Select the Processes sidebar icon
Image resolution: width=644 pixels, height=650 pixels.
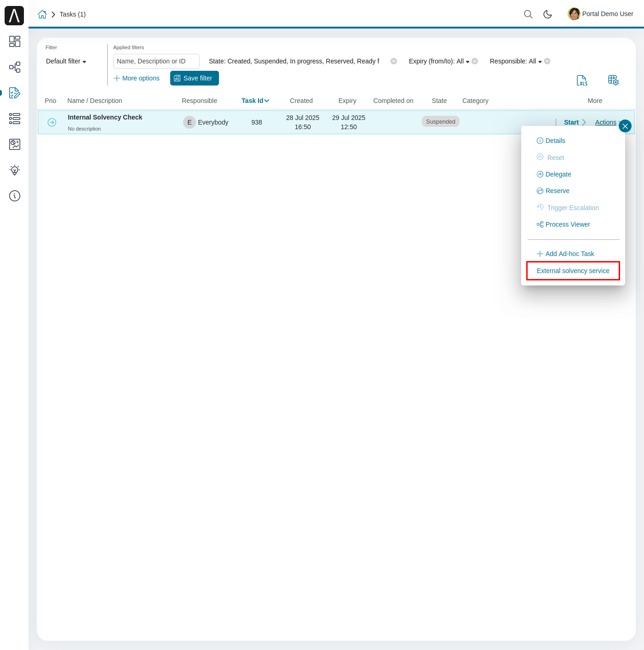pos(14,67)
